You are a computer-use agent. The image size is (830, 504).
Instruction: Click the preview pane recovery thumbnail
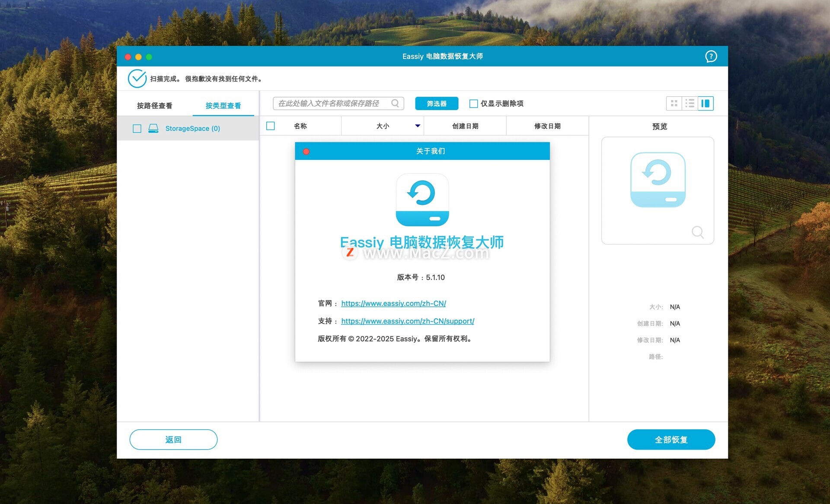point(658,180)
